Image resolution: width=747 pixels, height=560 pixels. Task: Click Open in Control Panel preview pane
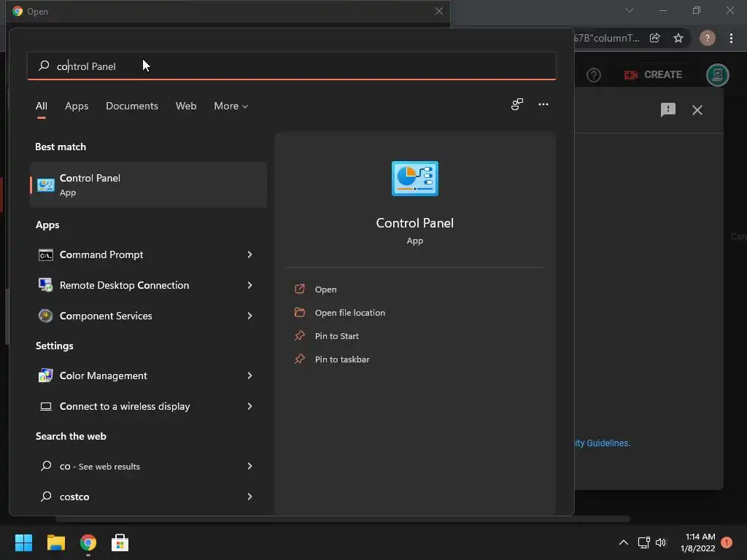(326, 289)
